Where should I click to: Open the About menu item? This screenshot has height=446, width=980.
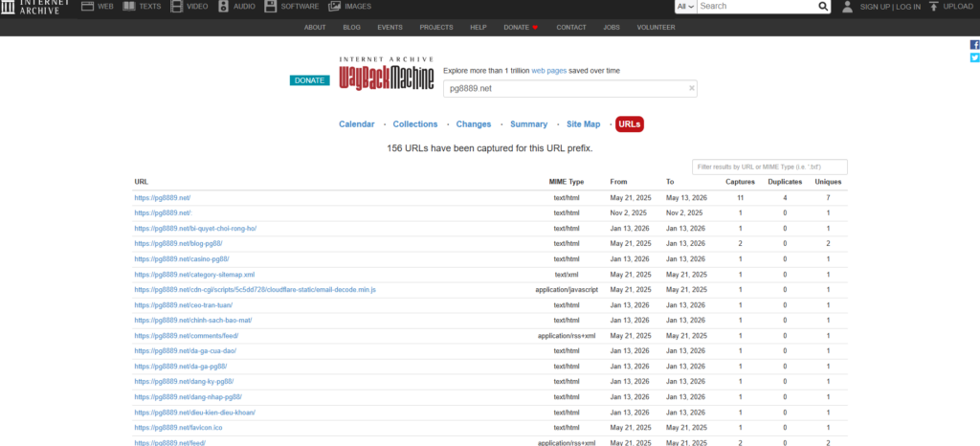(x=315, y=28)
